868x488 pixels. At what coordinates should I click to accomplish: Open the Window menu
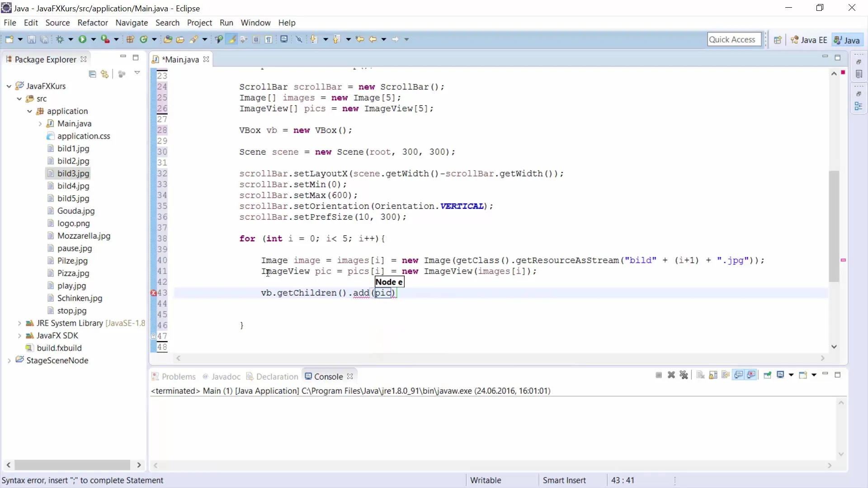(x=255, y=23)
